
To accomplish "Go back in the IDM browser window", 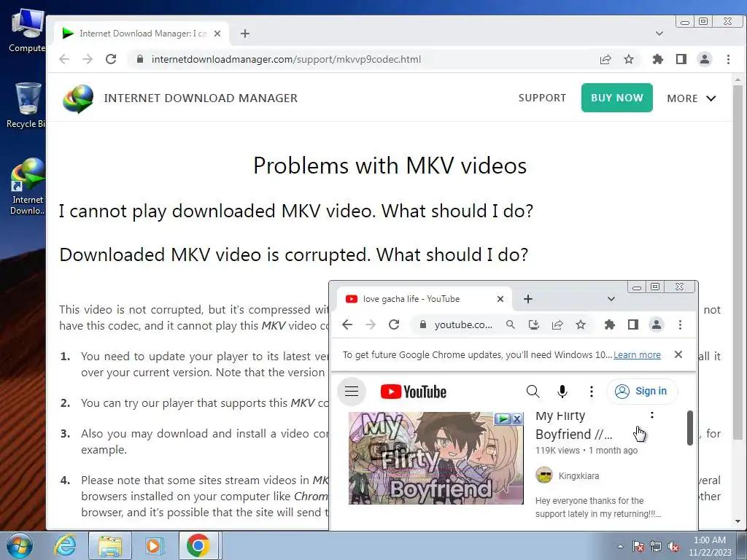I will (64, 59).
